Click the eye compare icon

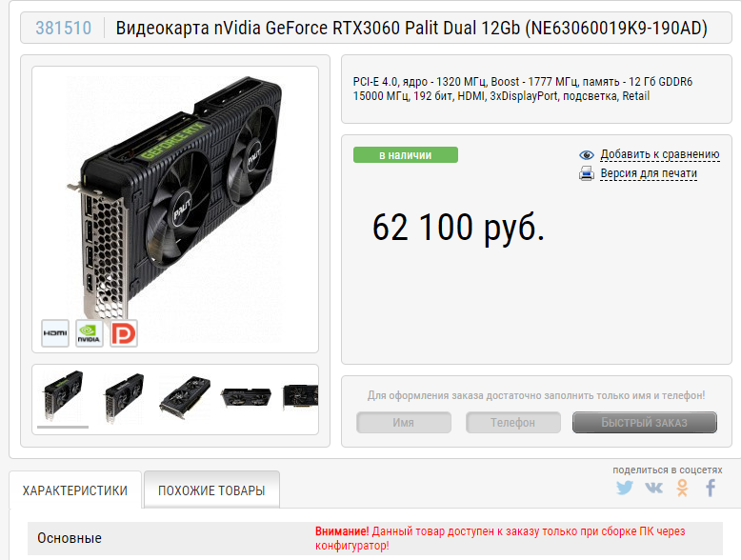[x=587, y=154]
